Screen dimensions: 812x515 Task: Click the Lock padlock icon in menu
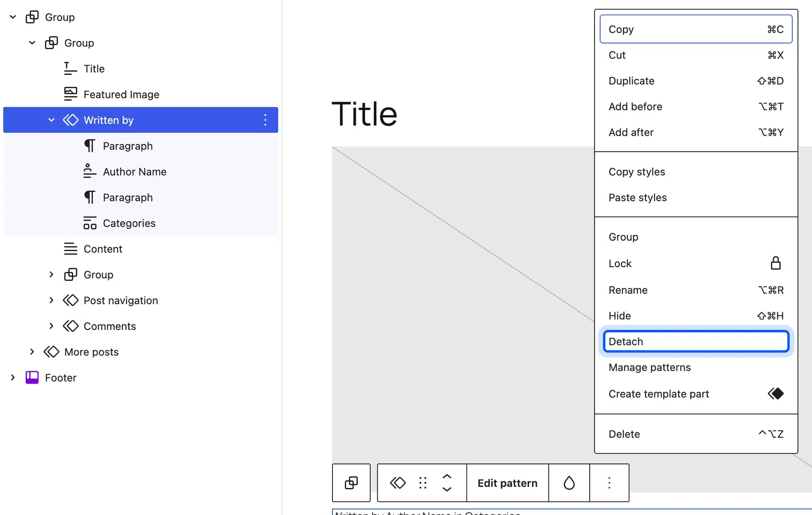(775, 263)
